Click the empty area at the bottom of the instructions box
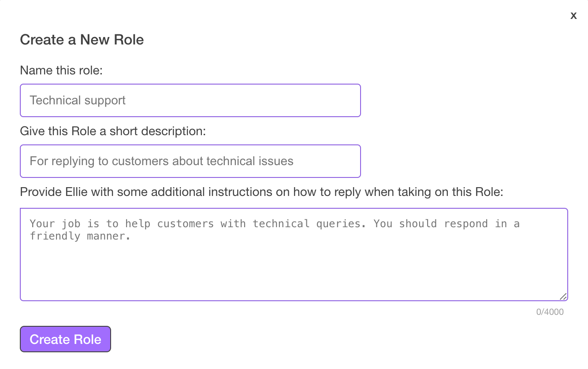Screen dimensions: 588x369 294,282
